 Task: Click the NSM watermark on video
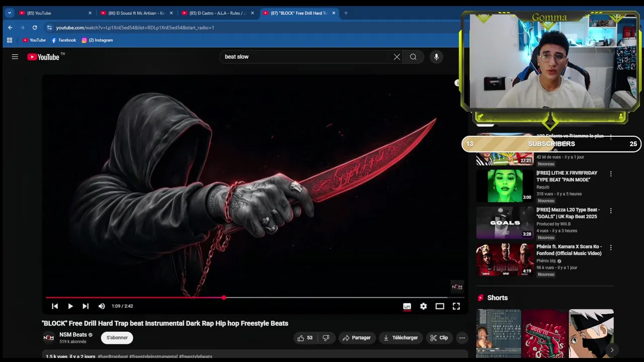457,287
